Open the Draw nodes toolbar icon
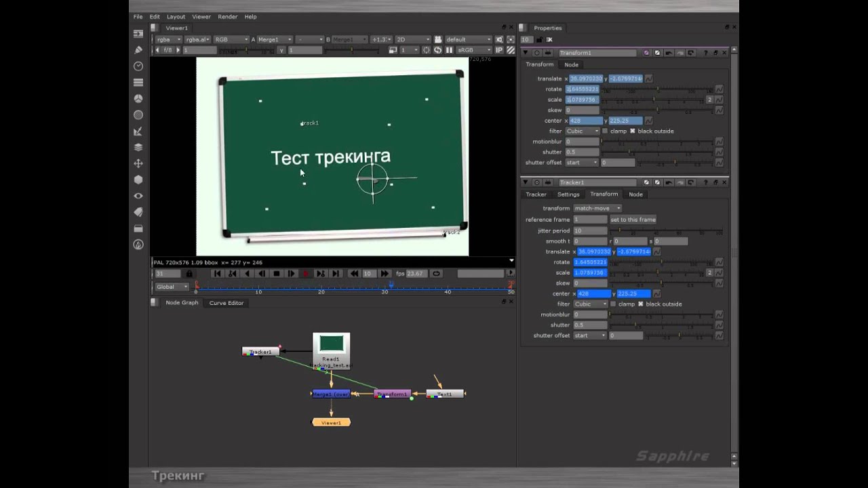The height and width of the screenshot is (488, 868). (138, 49)
